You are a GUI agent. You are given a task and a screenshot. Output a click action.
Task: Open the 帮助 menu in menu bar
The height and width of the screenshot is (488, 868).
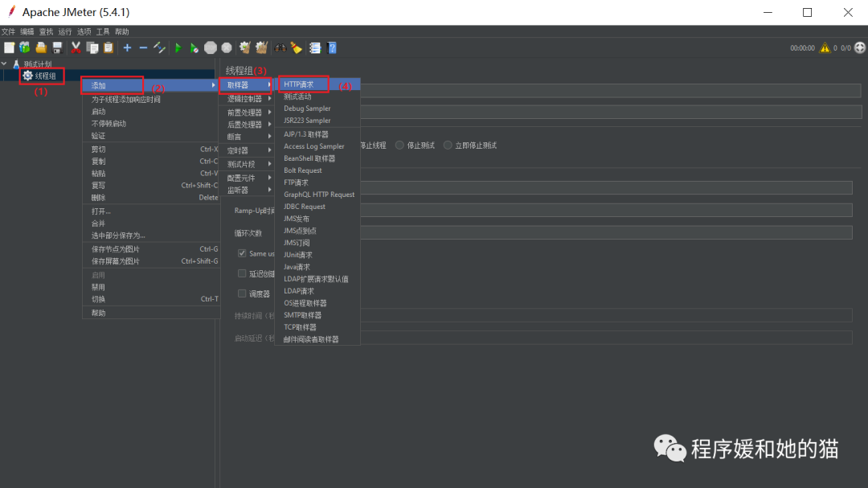coord(122,31)
